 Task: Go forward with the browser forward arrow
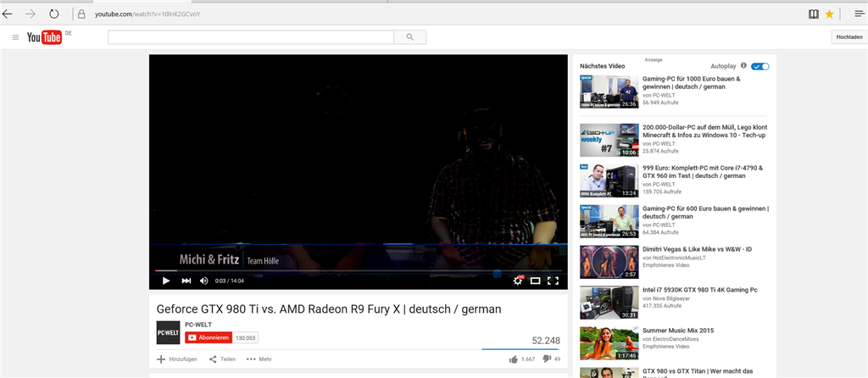[x=31, y=14]
